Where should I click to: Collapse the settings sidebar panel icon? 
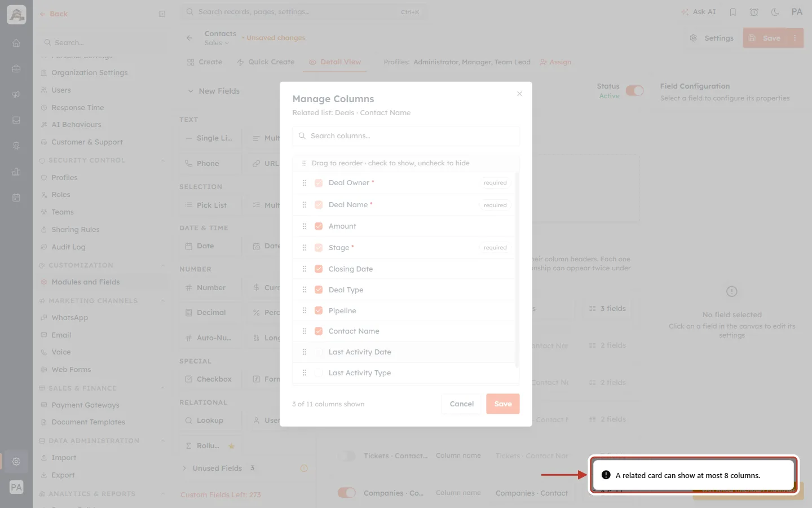point(162,14)
